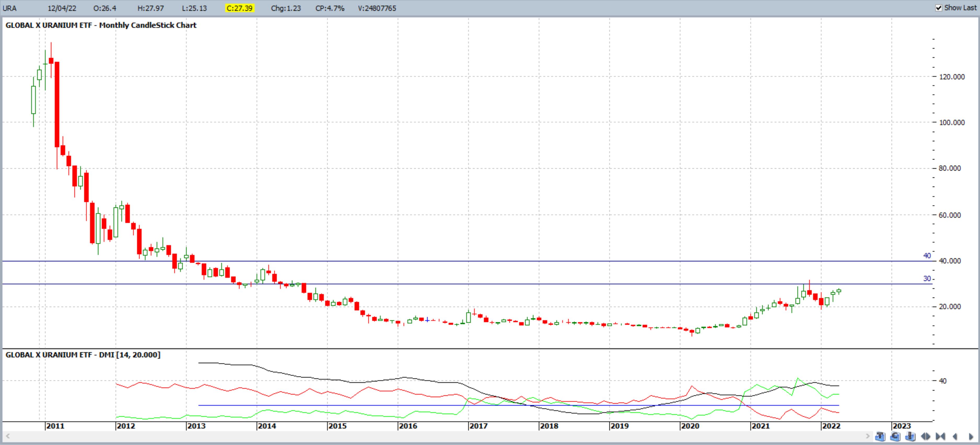Click the URA ticker symbol in header

pos(9,8)
